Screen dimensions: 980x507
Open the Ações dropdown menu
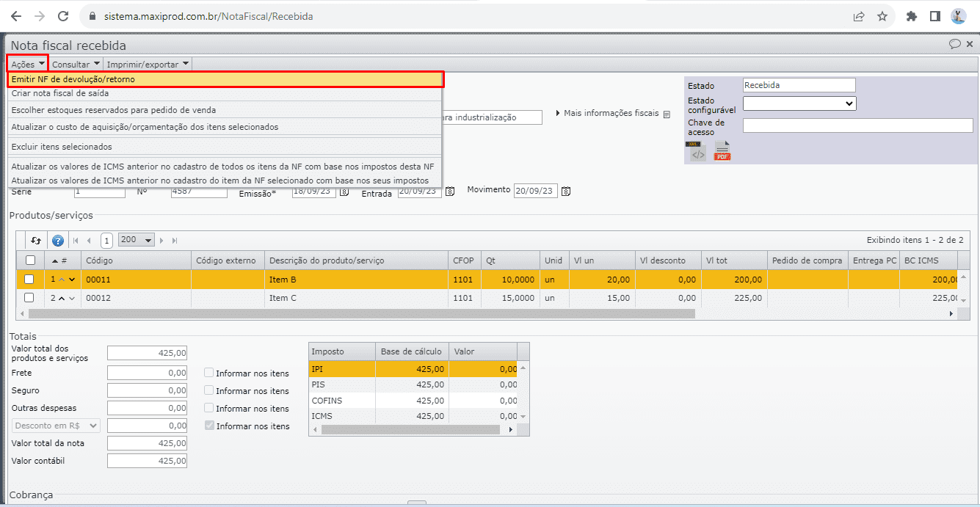click(28, 65)
